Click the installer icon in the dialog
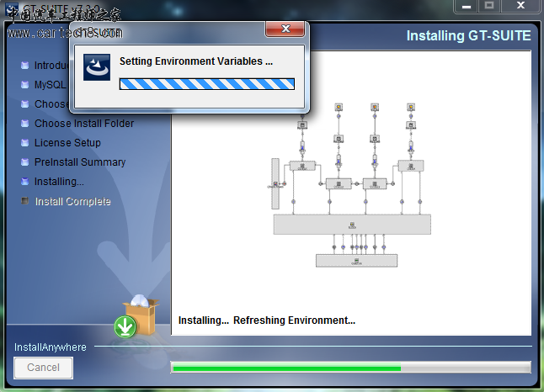Image resolution: width=544 pixels, height=392 pixels. coord(97,67)
